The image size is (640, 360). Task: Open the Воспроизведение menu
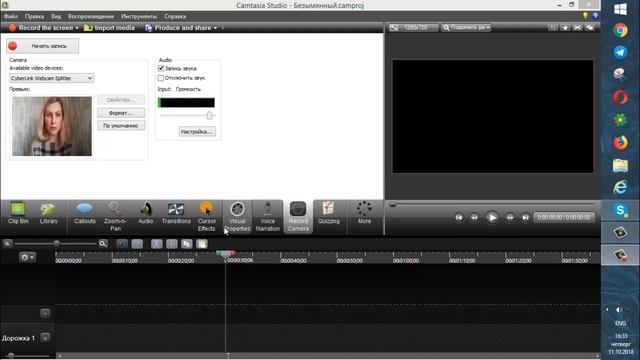pos(91,16)
